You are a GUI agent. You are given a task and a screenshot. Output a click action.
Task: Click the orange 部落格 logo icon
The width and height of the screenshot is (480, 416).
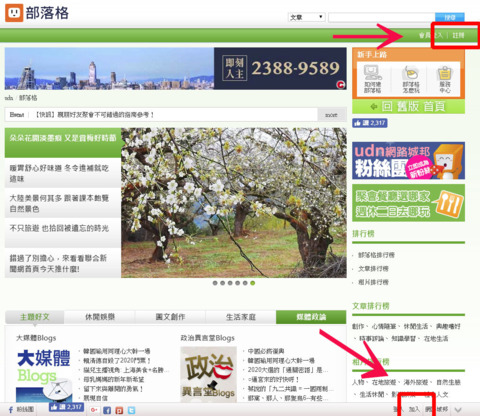coord(14,13)
